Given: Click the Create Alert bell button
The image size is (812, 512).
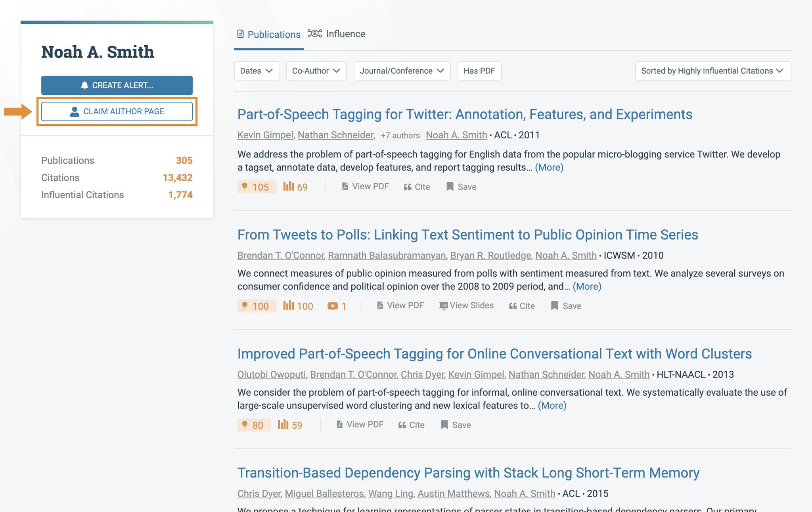Looking at the screenshot, I should point(117,85).
